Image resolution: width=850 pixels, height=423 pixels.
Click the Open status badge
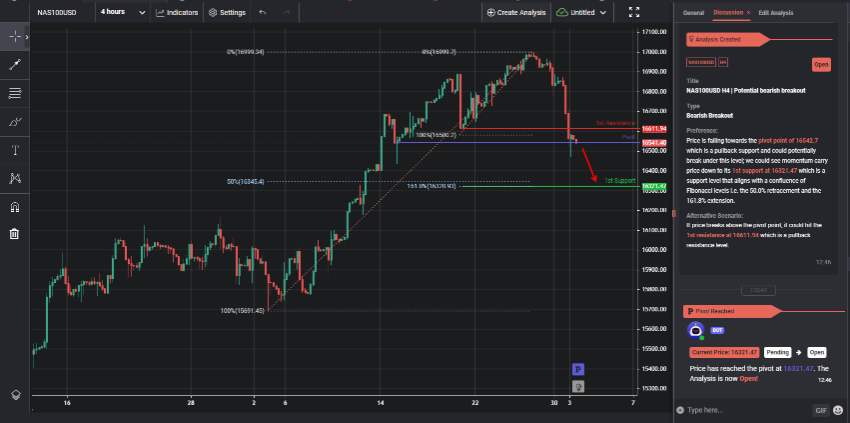click(x=821, y=65)
